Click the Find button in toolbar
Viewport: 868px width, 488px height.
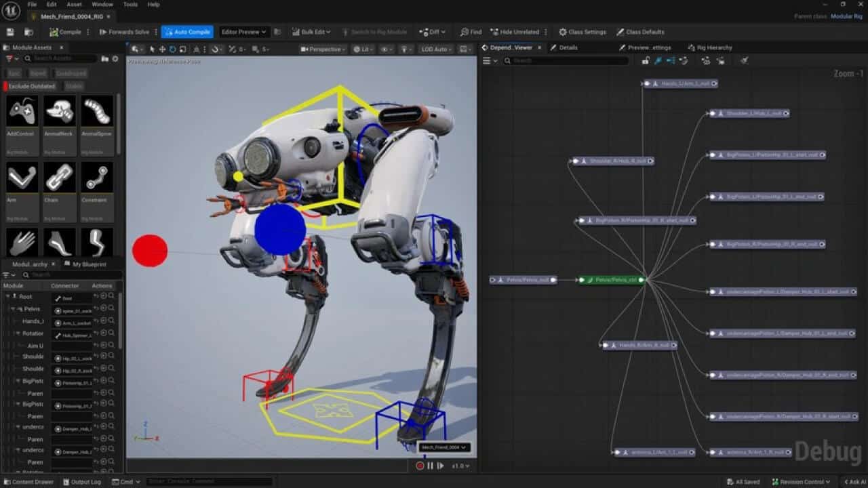click(x=471, y=32)
